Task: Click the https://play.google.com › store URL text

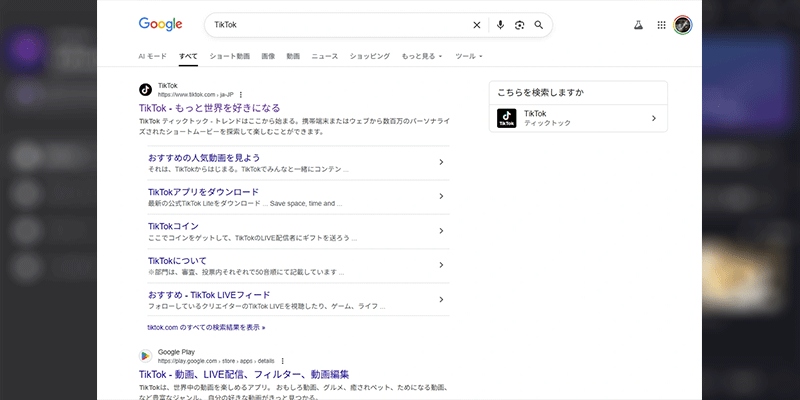Action: [x=216, y=361]
